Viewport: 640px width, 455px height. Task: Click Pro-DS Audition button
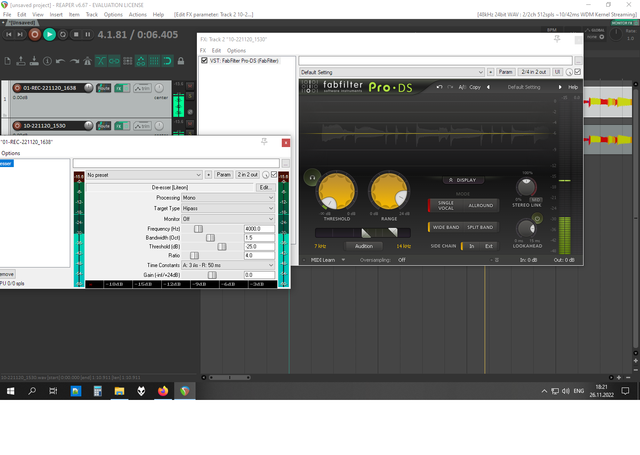tap(364, 246)
